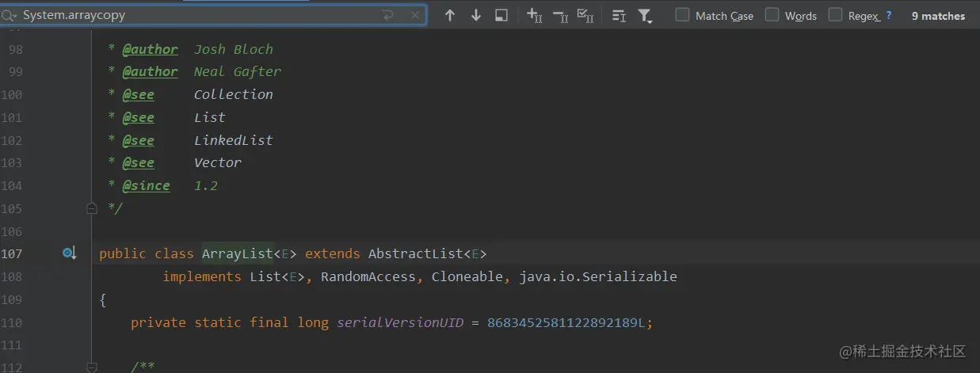This screenshot has height=373, width=980.
Task: Click the @see Collection reference
Action: [x=234, y=94]
